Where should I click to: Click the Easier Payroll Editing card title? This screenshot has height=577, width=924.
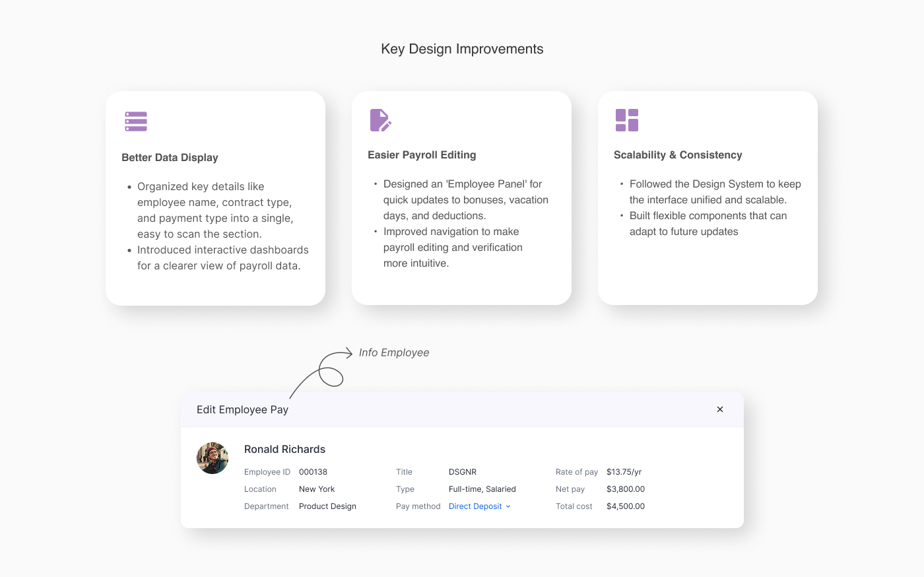(422, 154)
